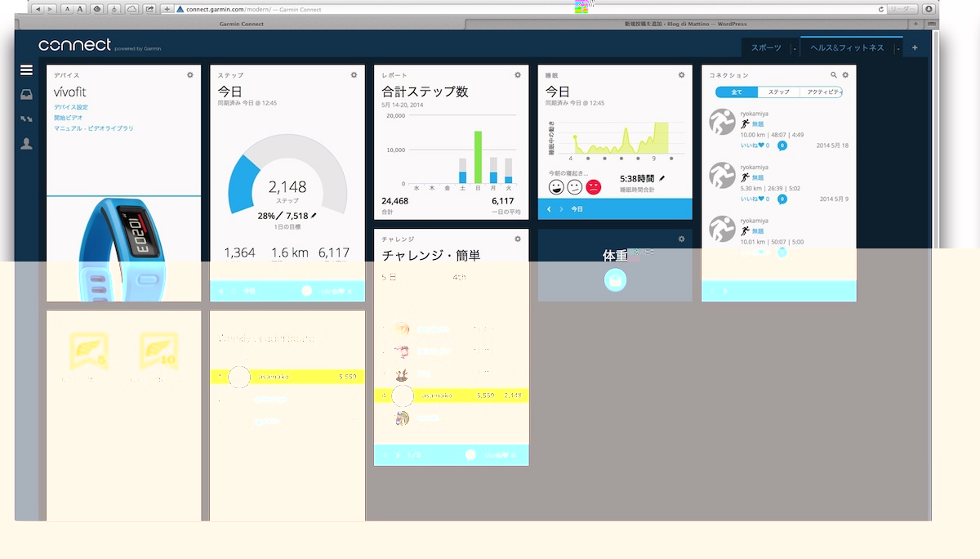
Task: Like the 5.30 km activity with いいね
Action: (755, 199)
